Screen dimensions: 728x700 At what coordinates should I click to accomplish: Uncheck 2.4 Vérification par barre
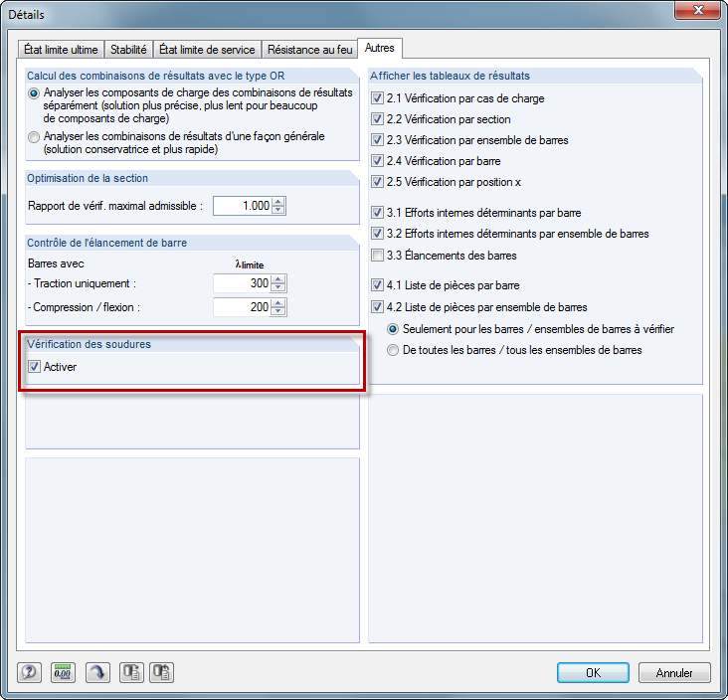pyautogui.click(x=377, y=161)
